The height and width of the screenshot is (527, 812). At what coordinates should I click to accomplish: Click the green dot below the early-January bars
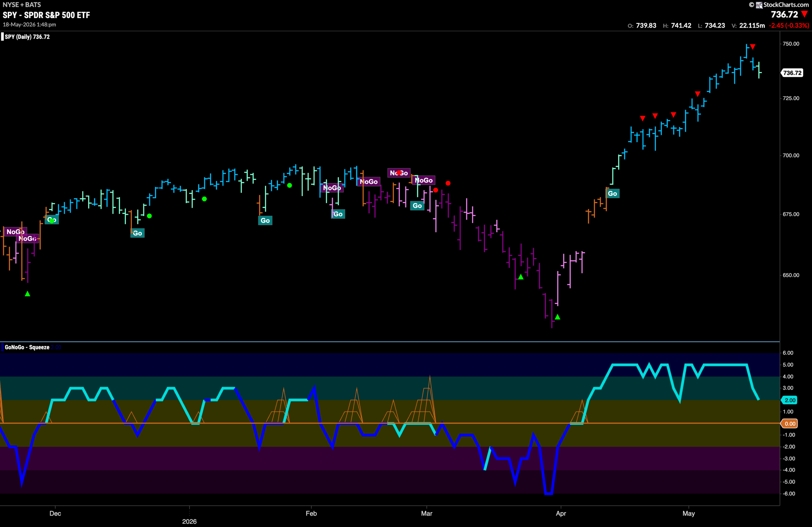coord(204,199)
